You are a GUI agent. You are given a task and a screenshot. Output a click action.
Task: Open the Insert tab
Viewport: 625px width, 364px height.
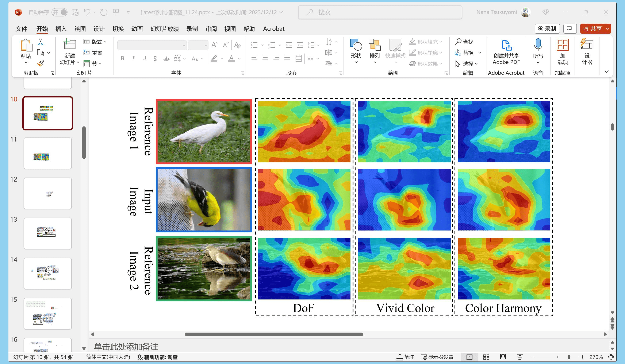pyautogui.click(x=61, y=29)
